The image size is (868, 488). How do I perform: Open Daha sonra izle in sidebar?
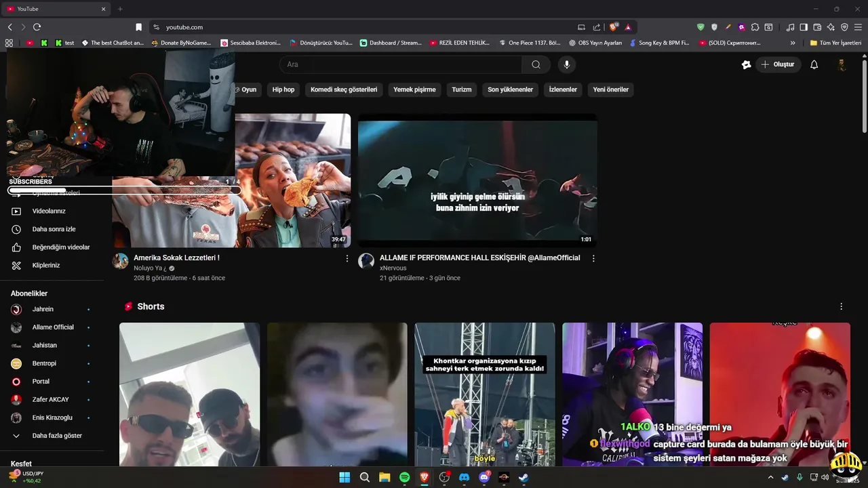point(54,229)
